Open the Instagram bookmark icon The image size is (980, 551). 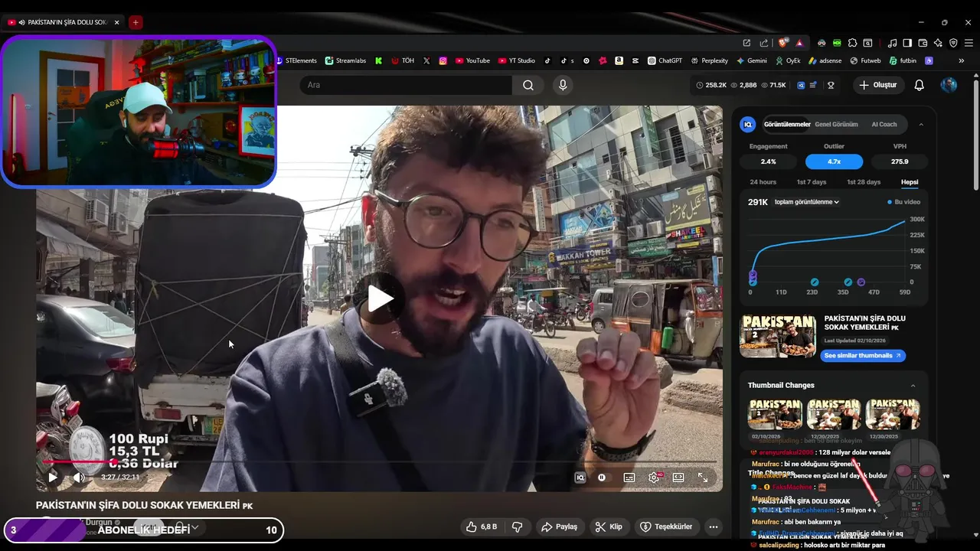pos(443,60)
